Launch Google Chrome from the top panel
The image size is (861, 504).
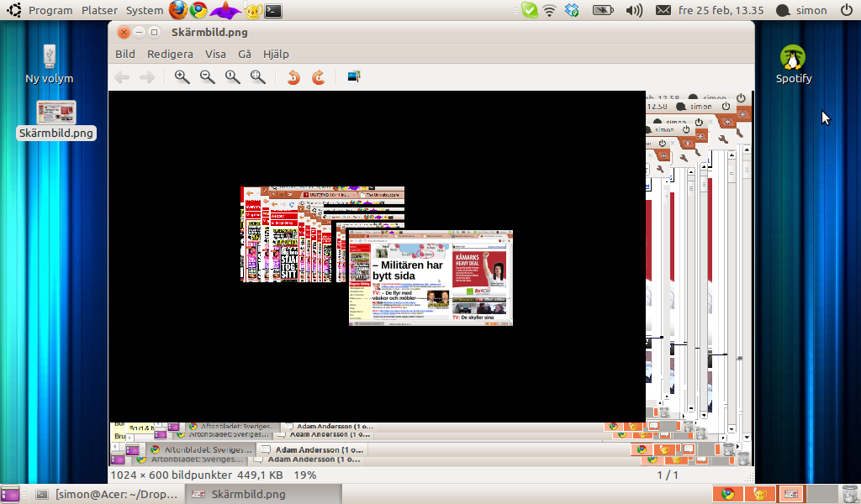pos(198,10)
